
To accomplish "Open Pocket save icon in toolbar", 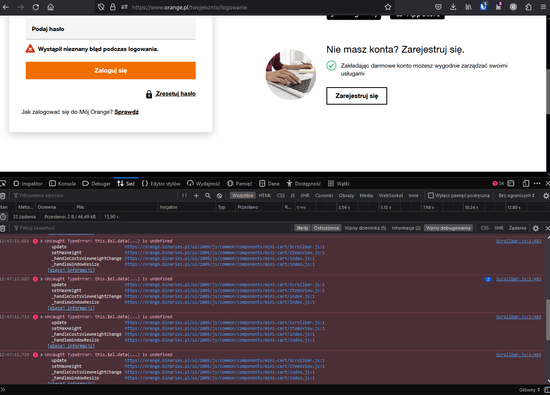I will click(438, 7).
